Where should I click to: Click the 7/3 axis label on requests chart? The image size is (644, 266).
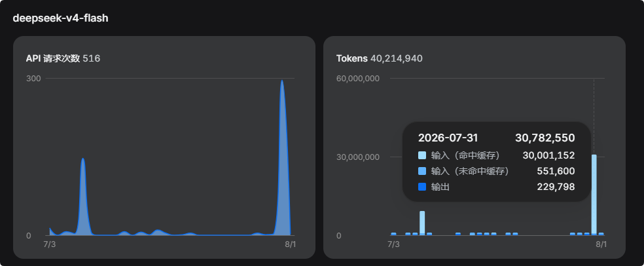(49, 244)
